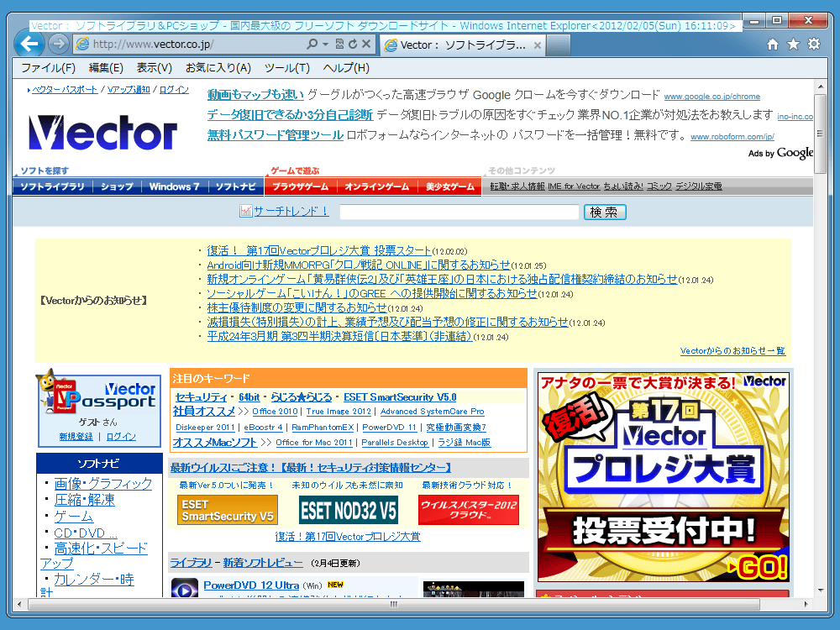The image size is (840, 630).
Task: Open a new blank tab
Action: [x=559, y=45]
